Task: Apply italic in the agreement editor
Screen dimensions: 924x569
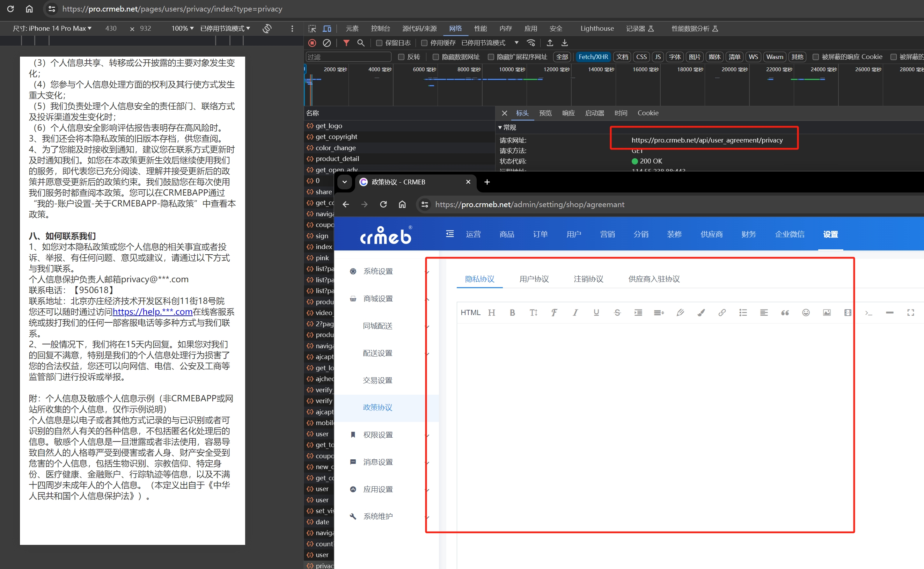Action: pos(575,312)
